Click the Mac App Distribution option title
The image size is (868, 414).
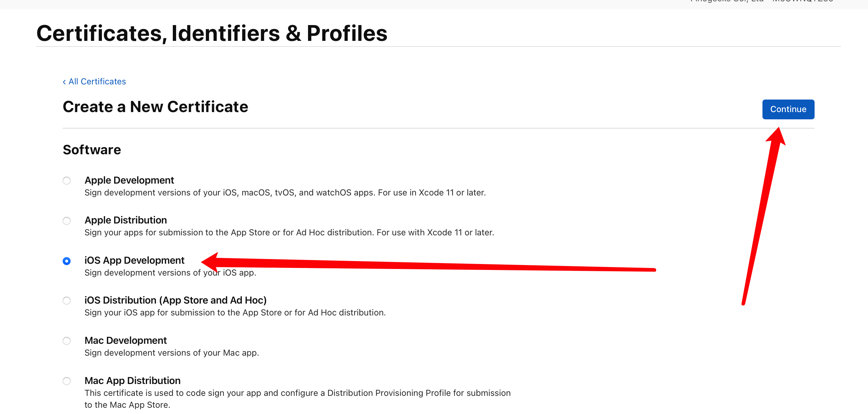point(133,381)
